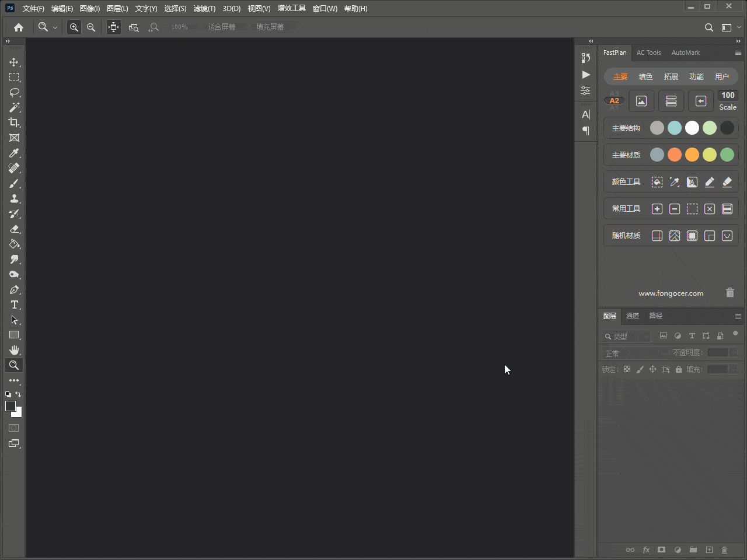The image size is (747, 560).
Task: Select the Lasso tool
Action: click(14, 92)
